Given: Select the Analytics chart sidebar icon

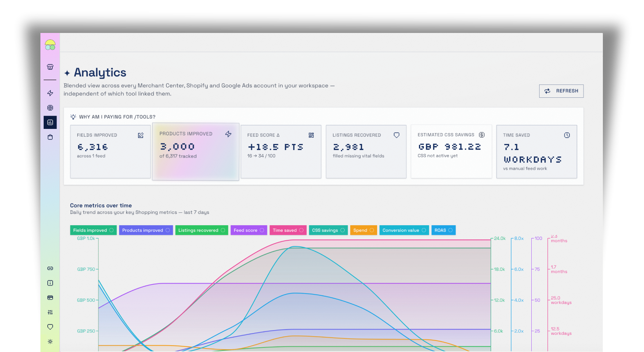Looking at the screenshot, I should (50, 122).
